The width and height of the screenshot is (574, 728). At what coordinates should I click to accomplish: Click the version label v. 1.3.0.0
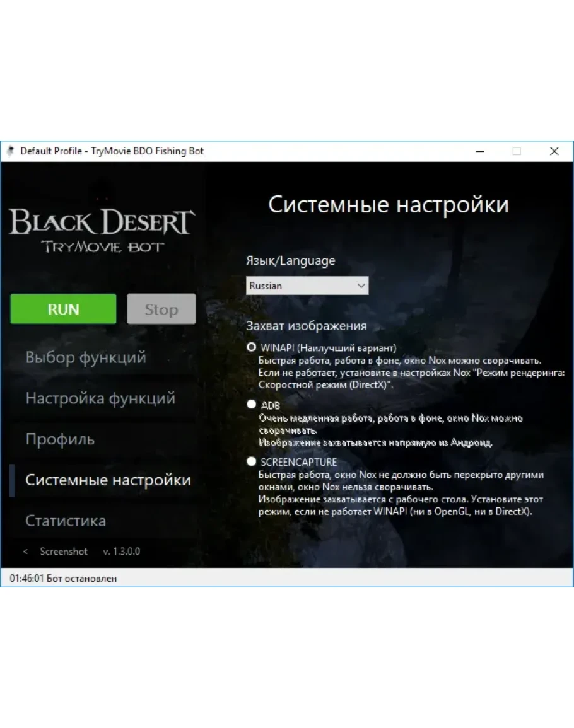point(121,552)
